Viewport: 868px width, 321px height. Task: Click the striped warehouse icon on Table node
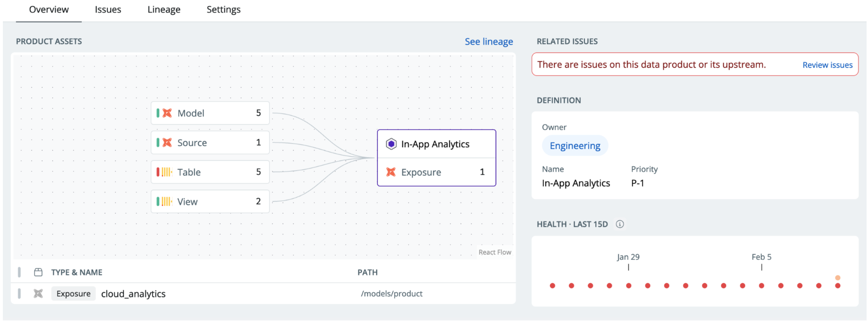click(x=167, y=172)
